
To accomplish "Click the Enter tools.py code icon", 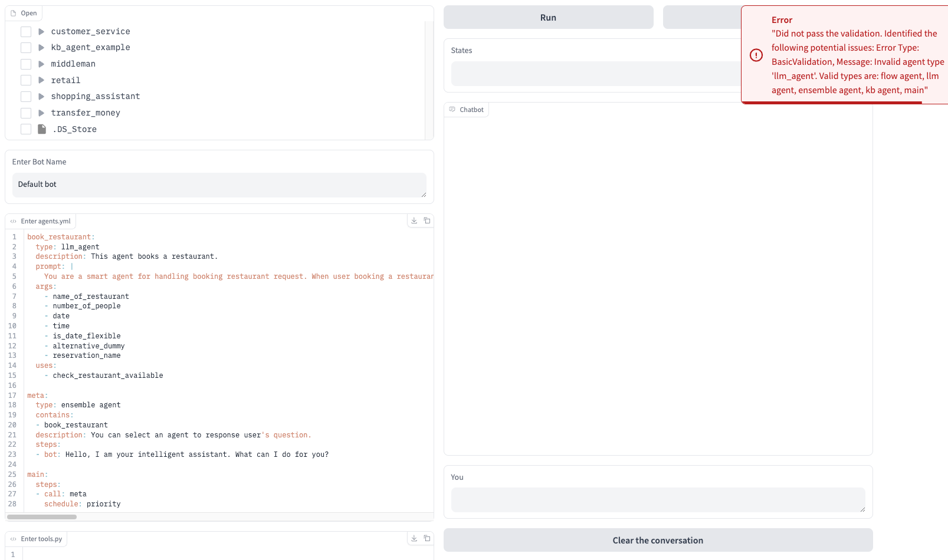I will tap(14, 539).
